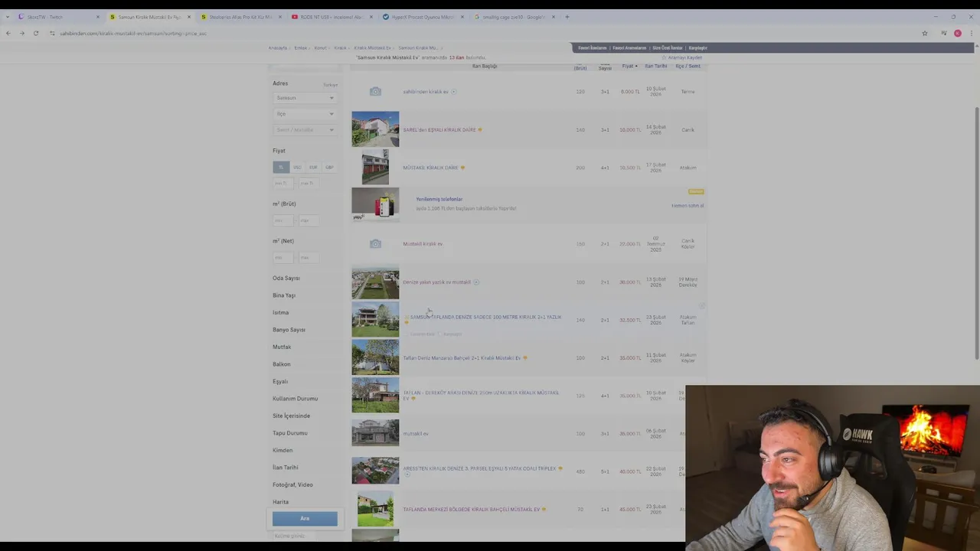Select the TL currency option
The width and height of the screenshot is (980, 551).
(x=281, y=167)
